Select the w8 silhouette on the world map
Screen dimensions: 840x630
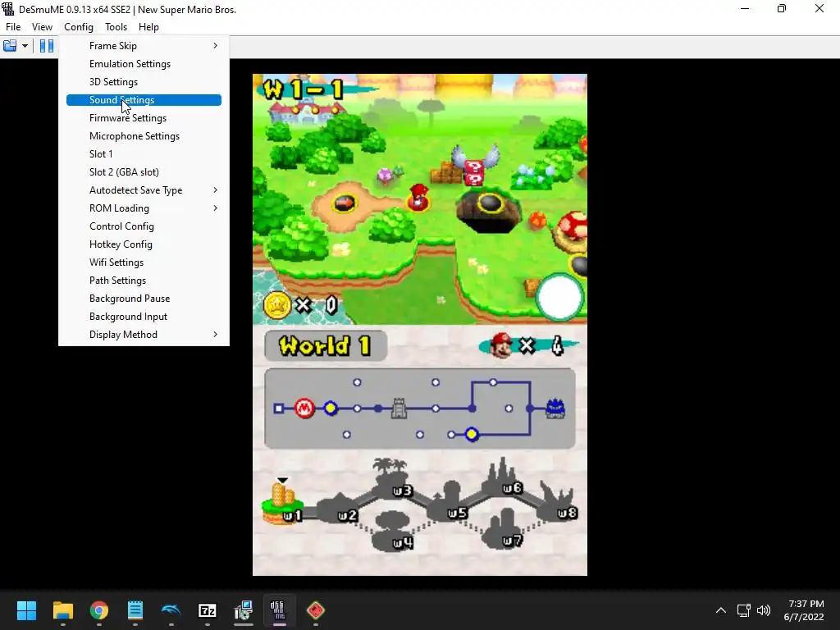pos(558,502)
